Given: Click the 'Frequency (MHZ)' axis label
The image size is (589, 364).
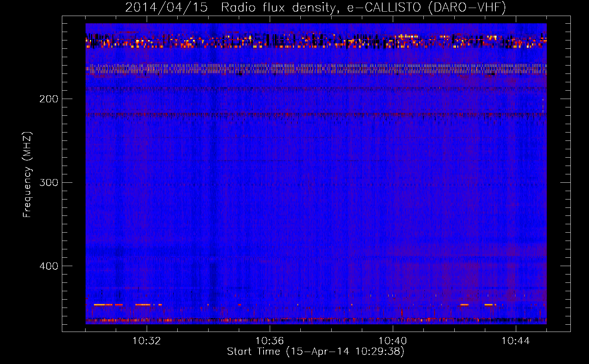Looking at the screenshot, I should pyautogui.click(x=27, y=175).
